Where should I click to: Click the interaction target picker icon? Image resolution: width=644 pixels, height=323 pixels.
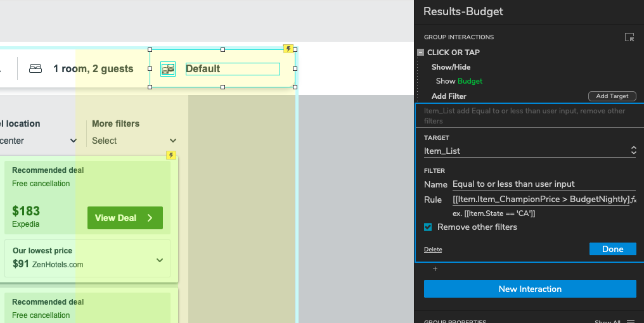[x=629, y=37]
